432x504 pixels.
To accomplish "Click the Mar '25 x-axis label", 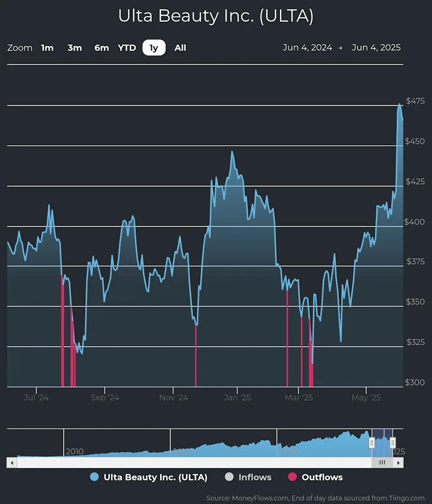I will pos(299,398).
